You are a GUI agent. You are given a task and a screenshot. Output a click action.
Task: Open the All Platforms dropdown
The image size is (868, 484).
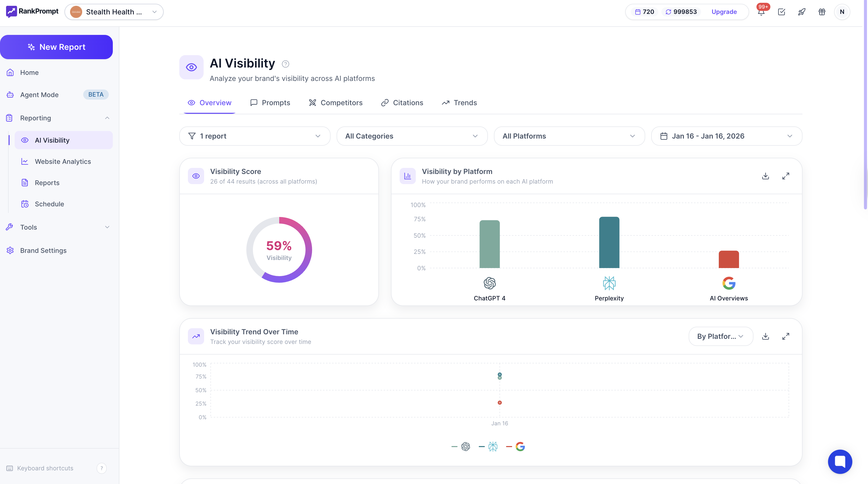click(x=569, y=136)
